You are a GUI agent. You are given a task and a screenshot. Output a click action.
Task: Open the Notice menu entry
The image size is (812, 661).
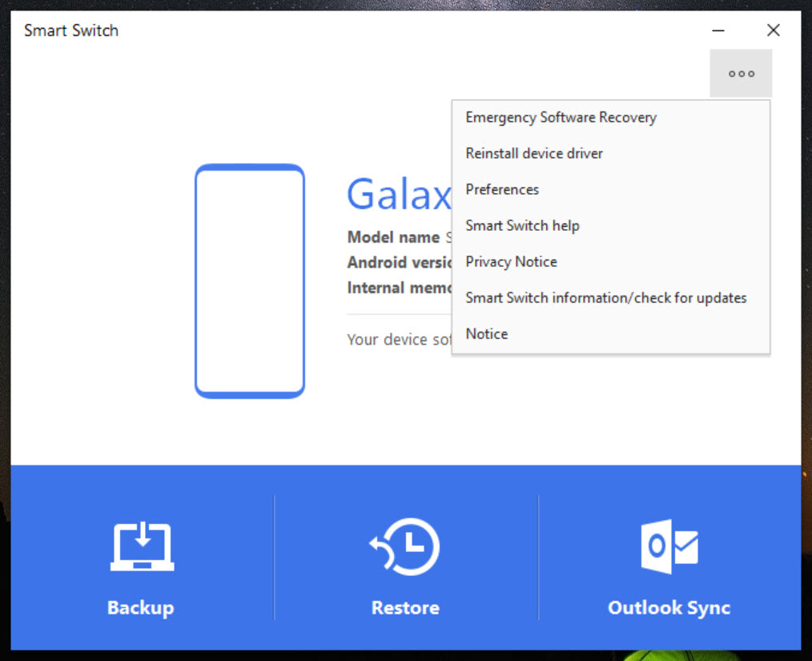(x=610, y=334)
